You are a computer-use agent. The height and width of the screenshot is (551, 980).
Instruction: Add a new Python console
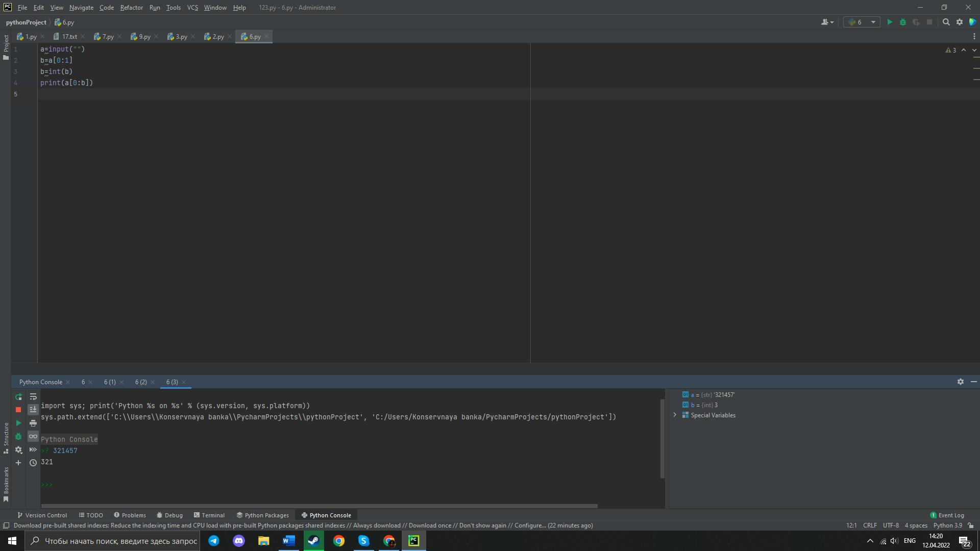point(18,463)
